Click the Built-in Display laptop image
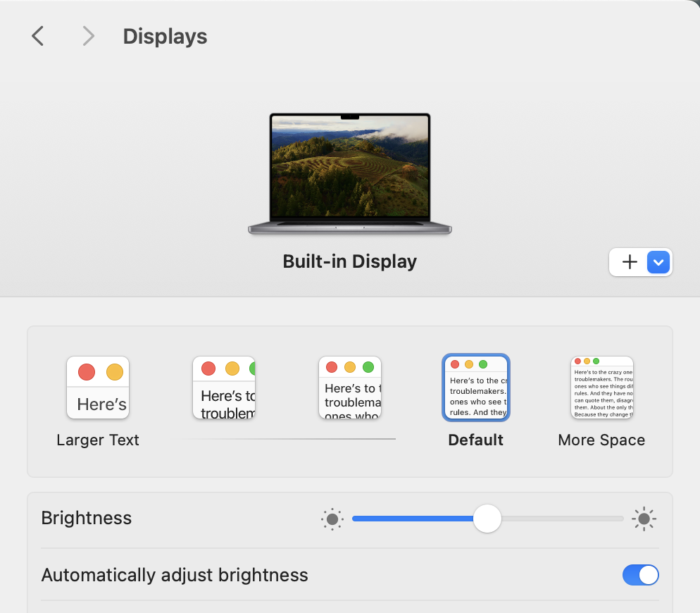 [x=350, y=173]
